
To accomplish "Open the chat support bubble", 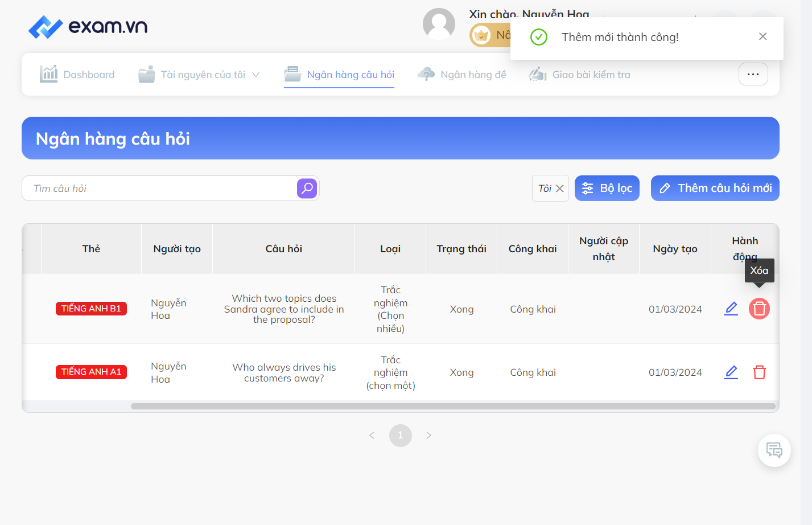I will click(x=774, y=450).
